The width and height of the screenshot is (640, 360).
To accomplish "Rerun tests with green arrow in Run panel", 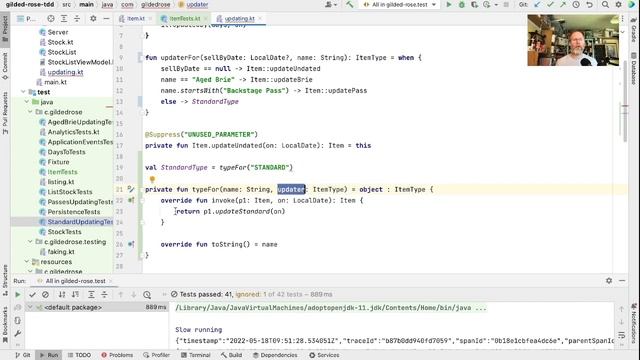I will click(x=18, y=294).
